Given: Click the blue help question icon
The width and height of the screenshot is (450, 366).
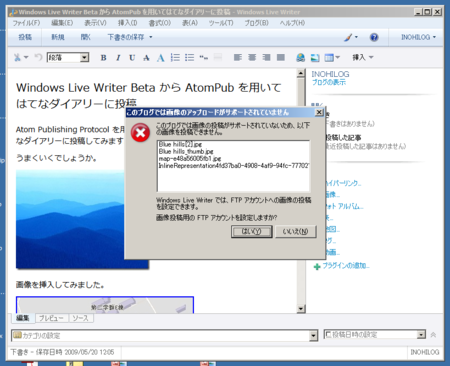Looking at the screenshot, I should tap(374, 37).
